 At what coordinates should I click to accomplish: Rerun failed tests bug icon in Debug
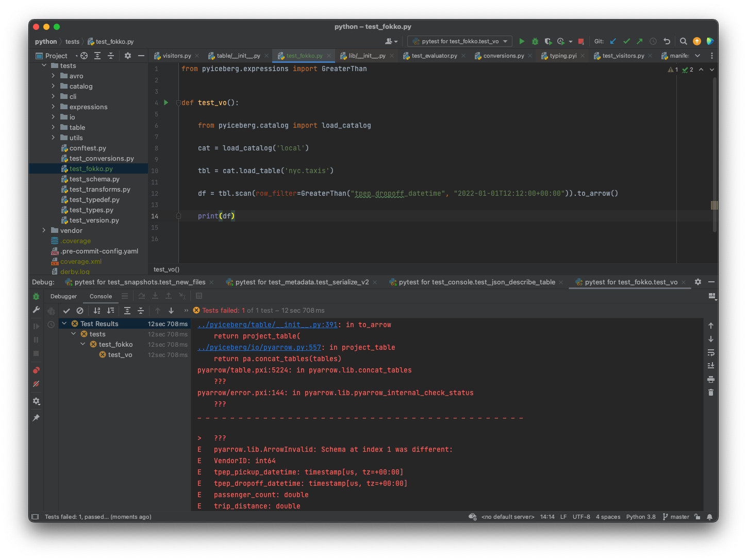coord(36,296)
